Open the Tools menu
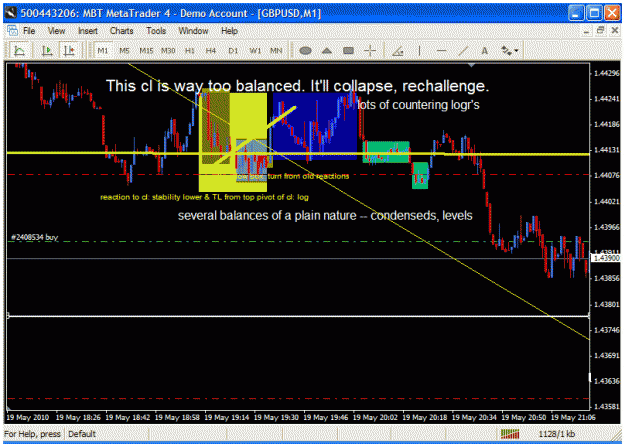 [x=156, y=31]
